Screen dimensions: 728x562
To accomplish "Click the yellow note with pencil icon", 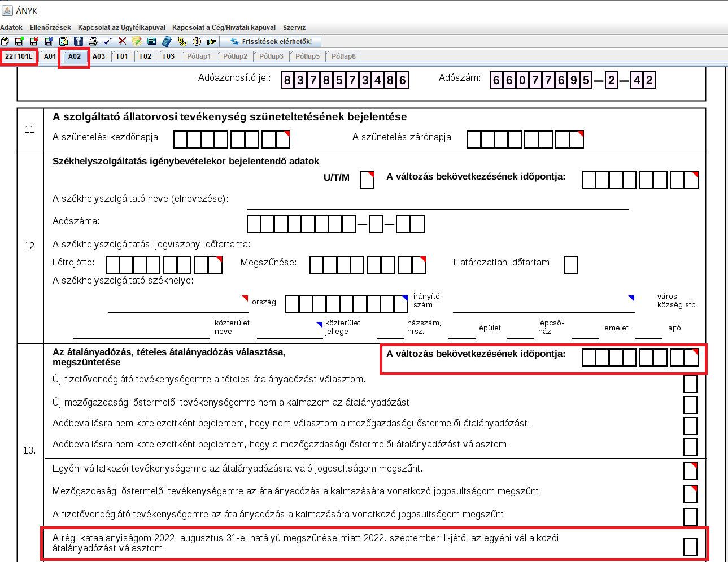I will (137, 41).
